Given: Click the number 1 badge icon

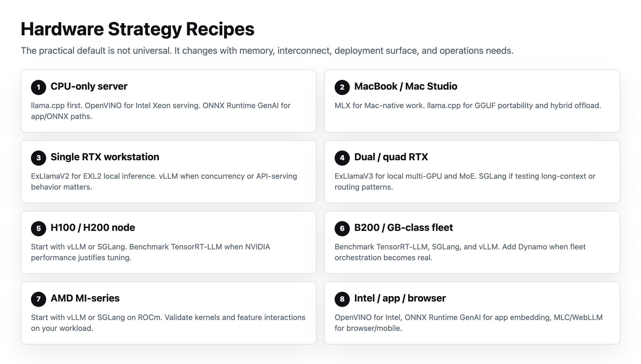Looking at the screenshot, I should [x=38, y=87].
